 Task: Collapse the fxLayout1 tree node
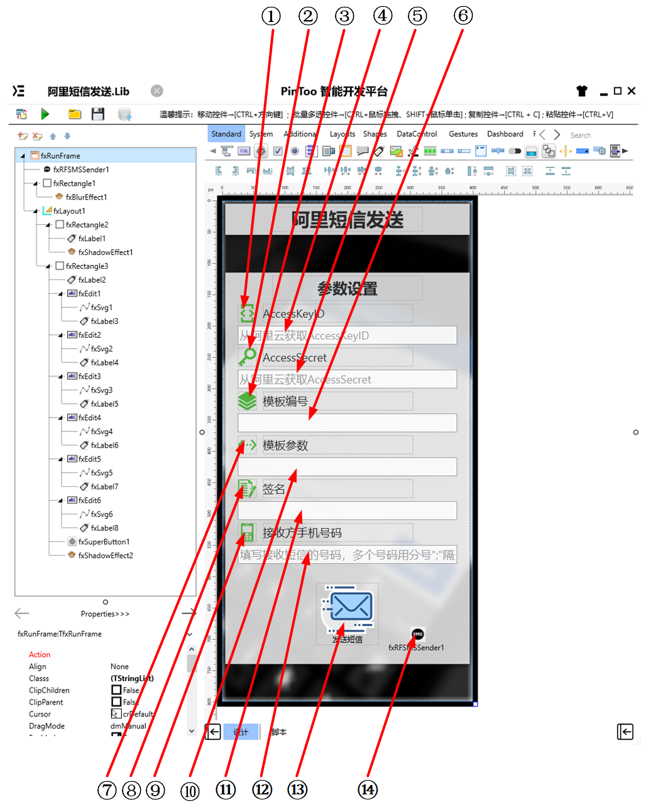pos(35,211)
